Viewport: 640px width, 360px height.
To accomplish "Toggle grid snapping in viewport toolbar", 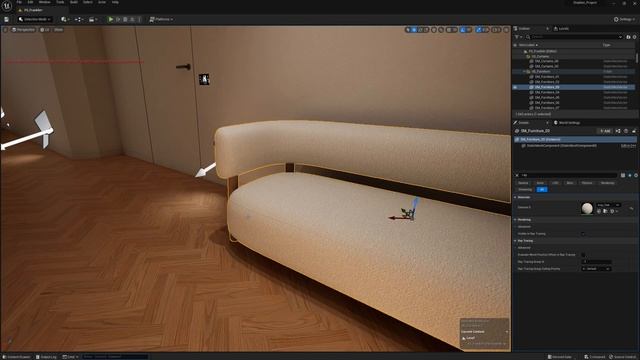I will pos(449,30).
